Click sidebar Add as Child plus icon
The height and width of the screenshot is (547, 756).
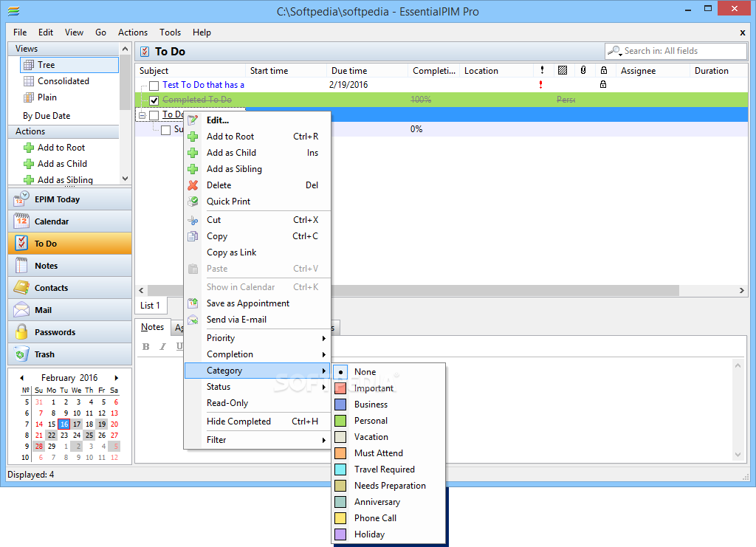pyautogui.click(x=29, y=164)
